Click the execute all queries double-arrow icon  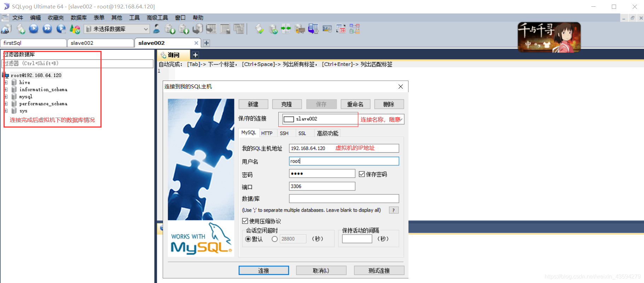pos(47,29)
